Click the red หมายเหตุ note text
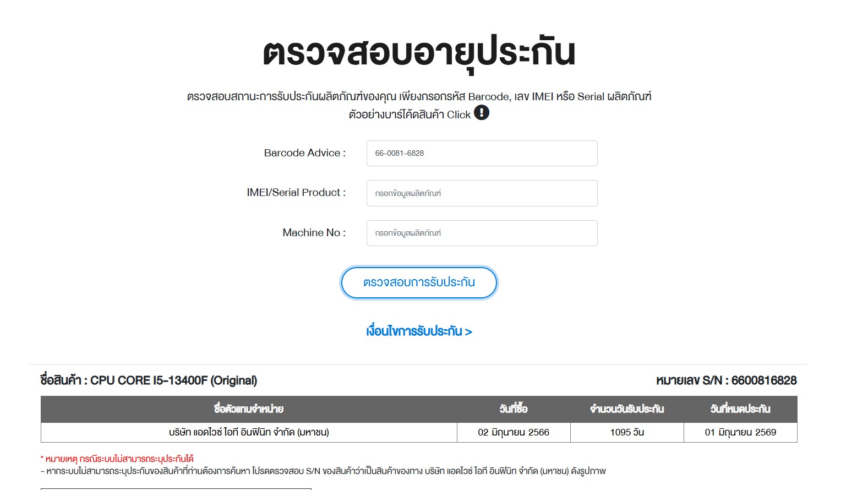 pyautogui.click(x=117, y=459)
